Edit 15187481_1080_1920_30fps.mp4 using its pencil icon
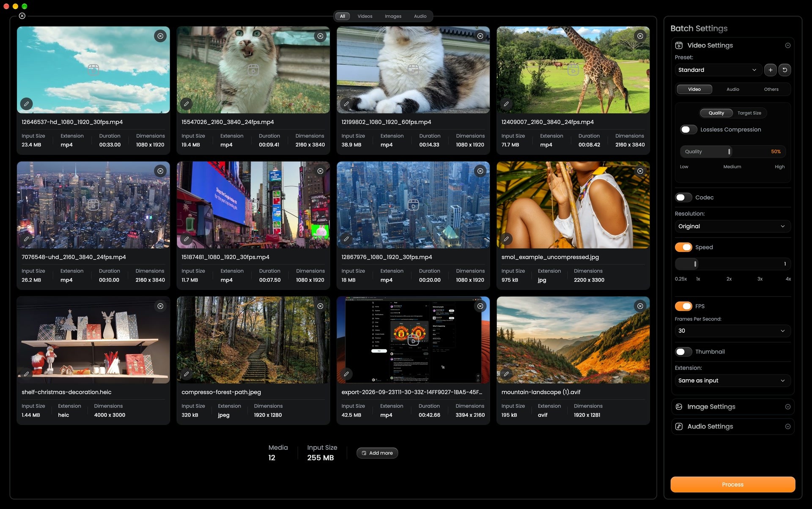Screen dimensions: 812x509 (186, 239)
